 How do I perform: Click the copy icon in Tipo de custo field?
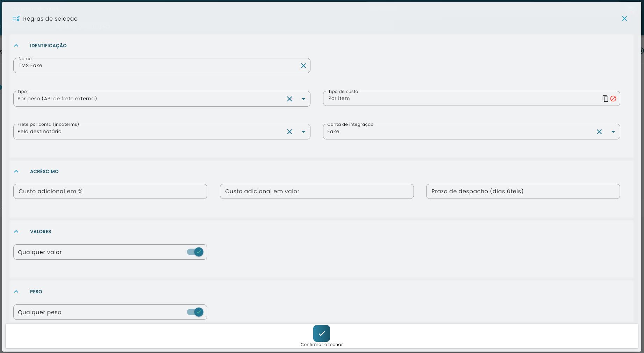[605, 98]
